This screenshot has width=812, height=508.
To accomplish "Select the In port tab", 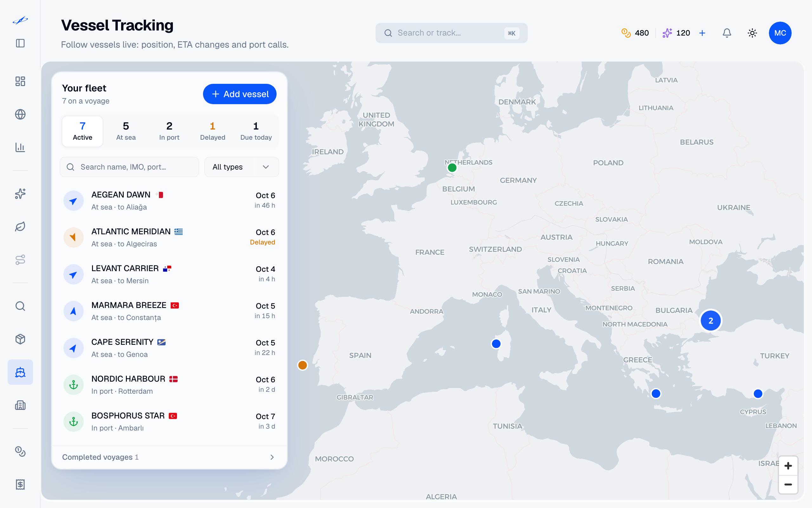I will click(x=169, y=131).
